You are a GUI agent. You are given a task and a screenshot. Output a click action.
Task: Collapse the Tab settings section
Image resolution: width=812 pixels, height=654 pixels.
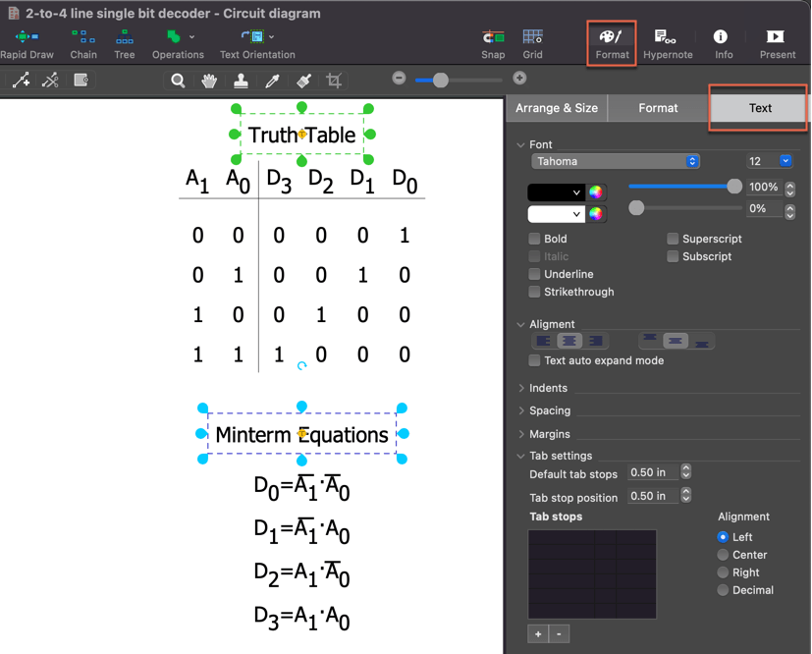point(522,456)
